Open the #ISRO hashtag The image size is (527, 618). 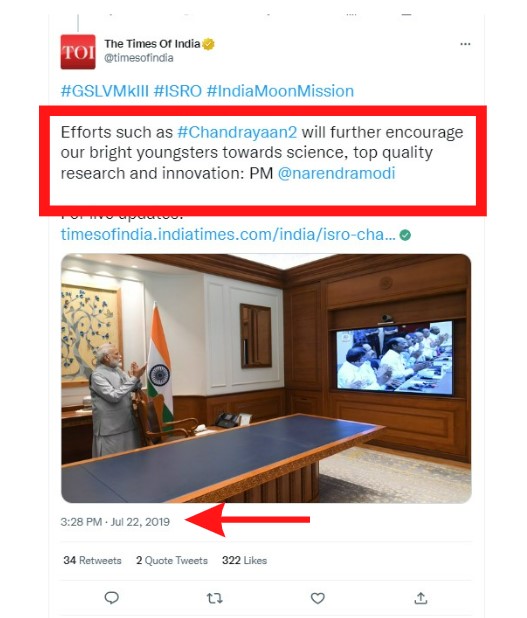click(x=177, y=91)
